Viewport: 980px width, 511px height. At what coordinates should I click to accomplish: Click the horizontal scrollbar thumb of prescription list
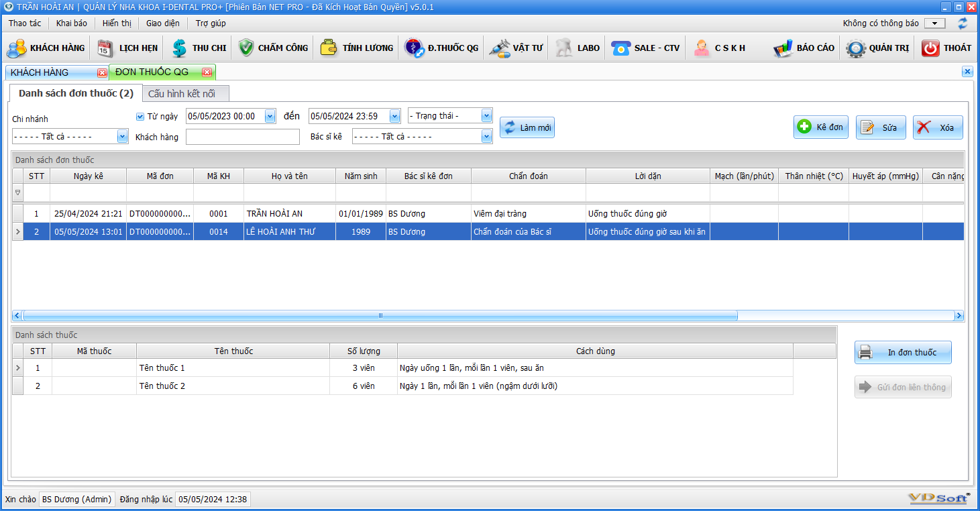(380, 315)
